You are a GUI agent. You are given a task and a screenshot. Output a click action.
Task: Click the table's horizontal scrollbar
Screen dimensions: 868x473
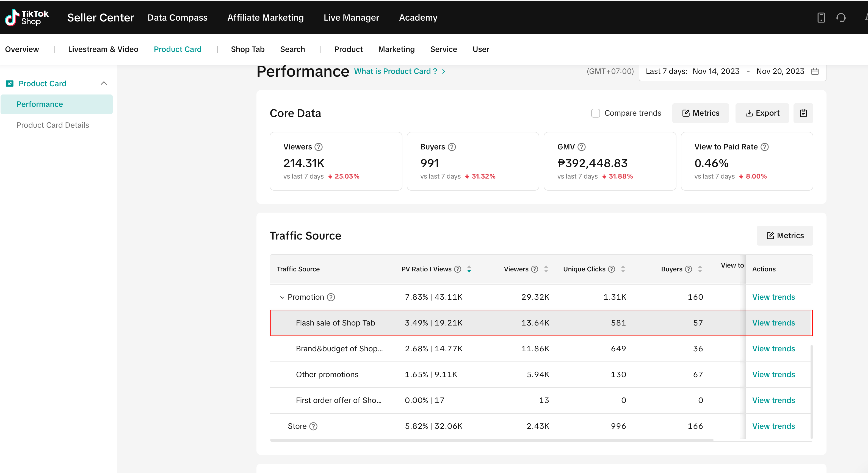click(491, 440)
